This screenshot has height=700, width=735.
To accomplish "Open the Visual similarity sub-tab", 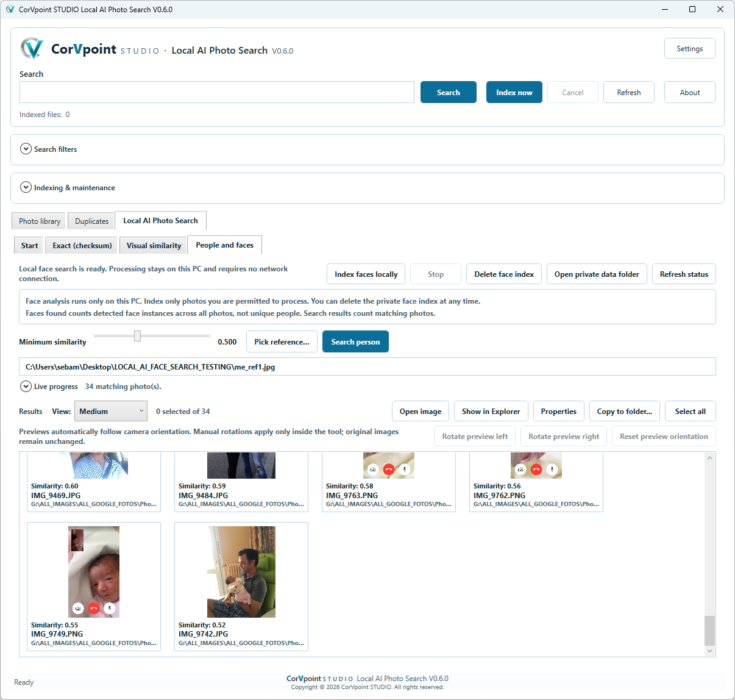I will 154,246.
